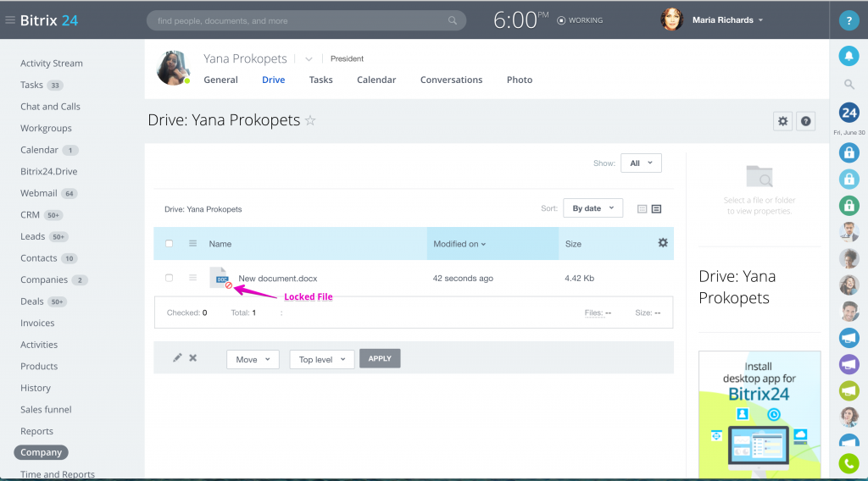Click the Drive: Yana Prokopets breadcrumb
Image resolution: width=868 pixels, height=481 pixels.
pos(203,209)
